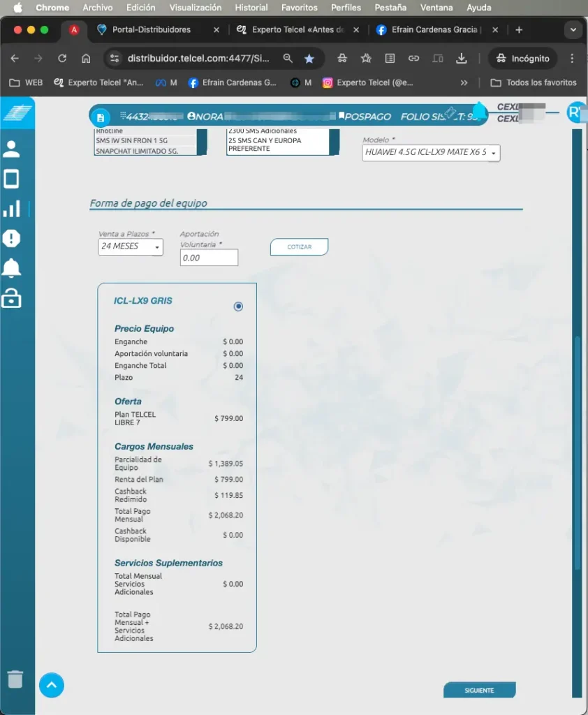The width and height of the screenshot is (588, 715).
Task: Open the Chrome three-dot menu
Action: [572, 59]
